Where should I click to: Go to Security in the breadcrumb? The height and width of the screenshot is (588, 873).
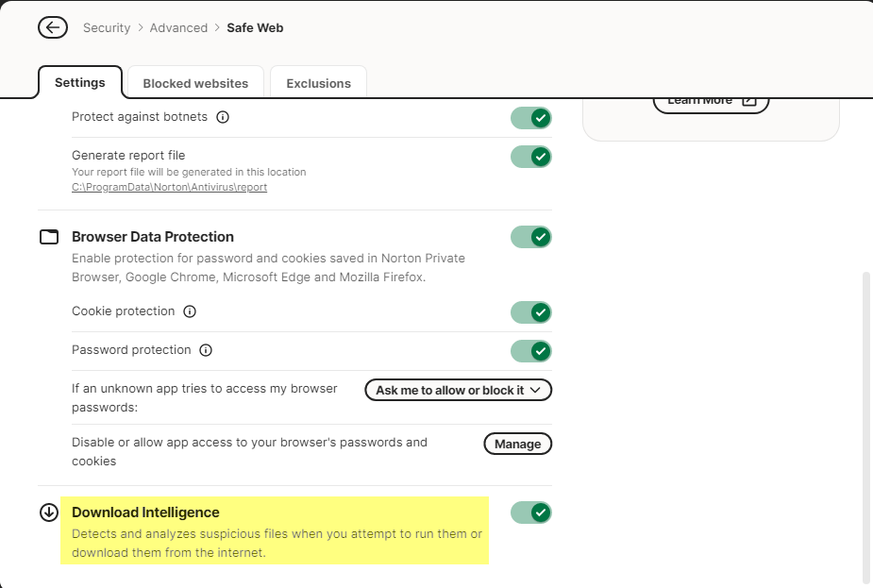[107, 27]
